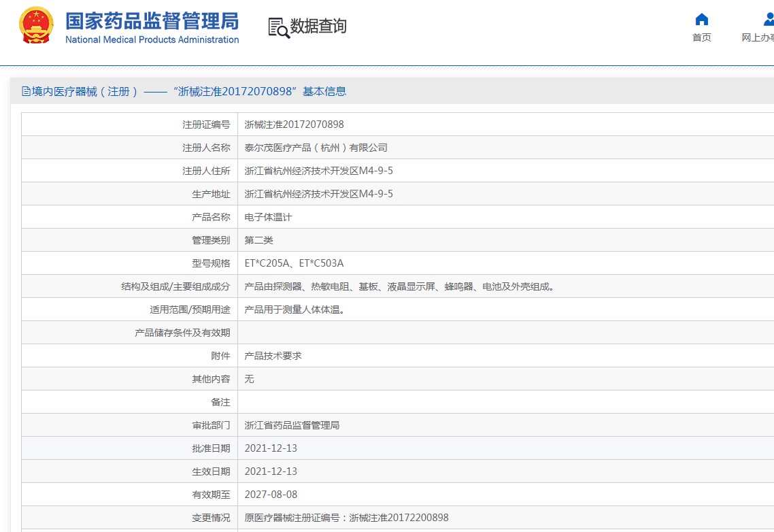Click 产品储存条件及有效期 label
774x532 pixels.
[x=183, y=333]
